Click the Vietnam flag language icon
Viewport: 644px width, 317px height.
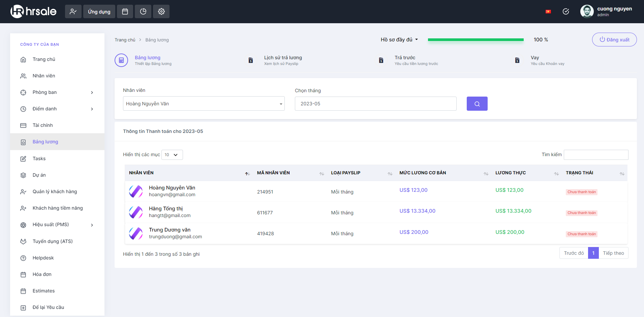(548, 12)
